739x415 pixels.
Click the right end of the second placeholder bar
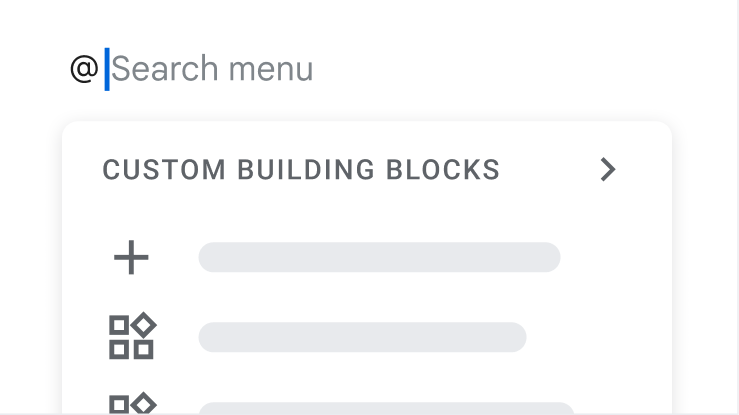point(512,338)
